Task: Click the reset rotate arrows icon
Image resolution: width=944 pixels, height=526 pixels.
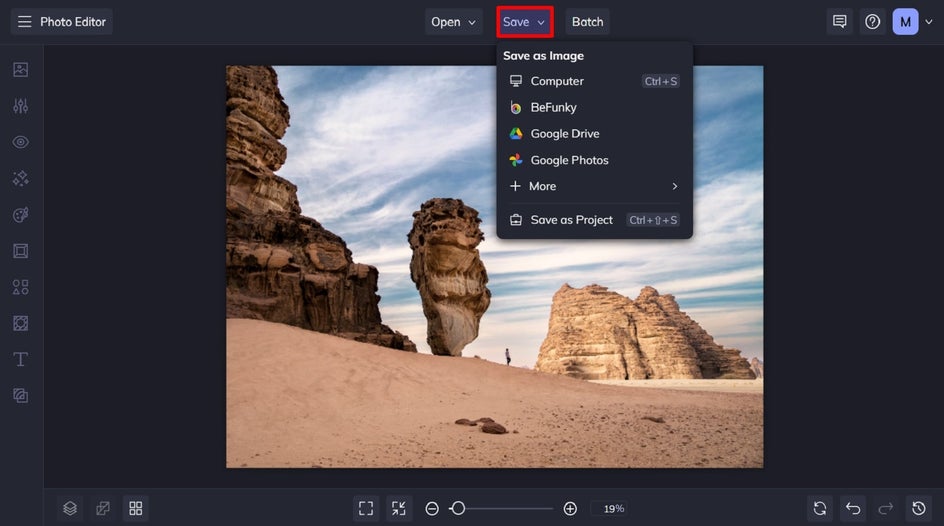Action: (820, 509)
